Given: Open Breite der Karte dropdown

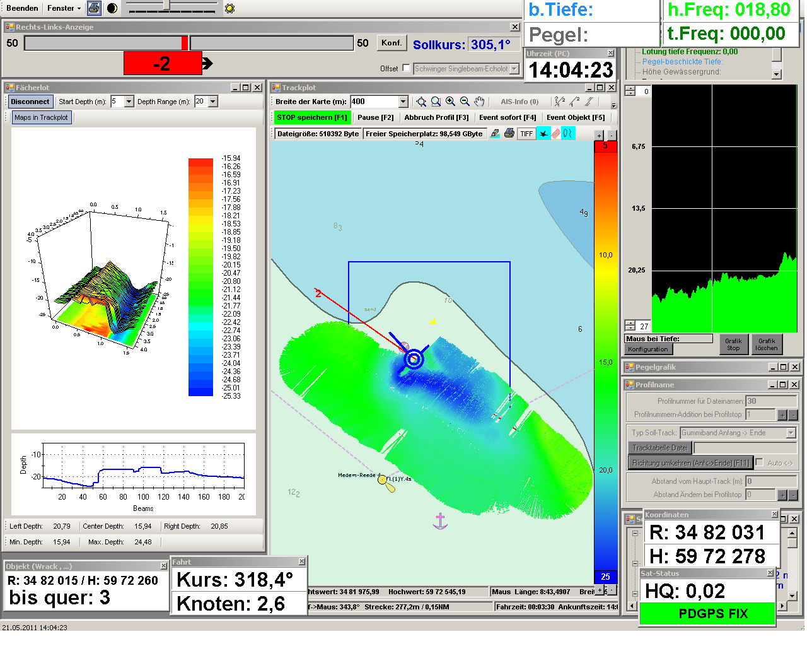Looking at the screenshot, I should click(403, 102).
